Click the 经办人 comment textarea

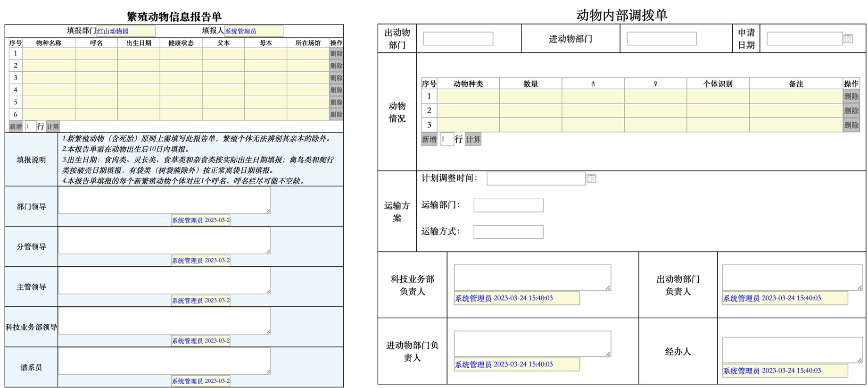792,350
